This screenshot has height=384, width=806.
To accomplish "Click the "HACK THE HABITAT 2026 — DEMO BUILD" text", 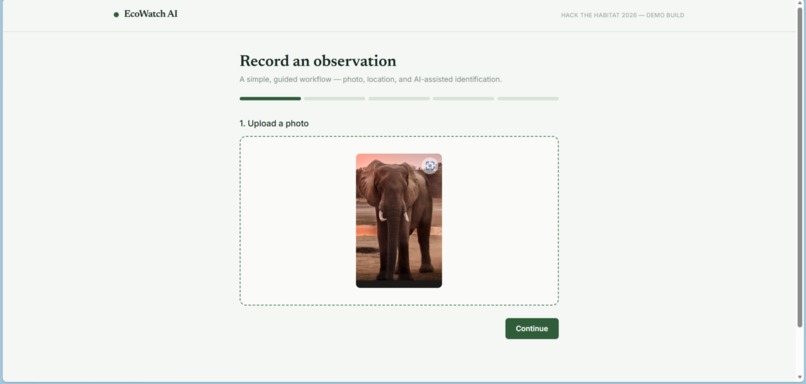I will [x=622, y=15].
